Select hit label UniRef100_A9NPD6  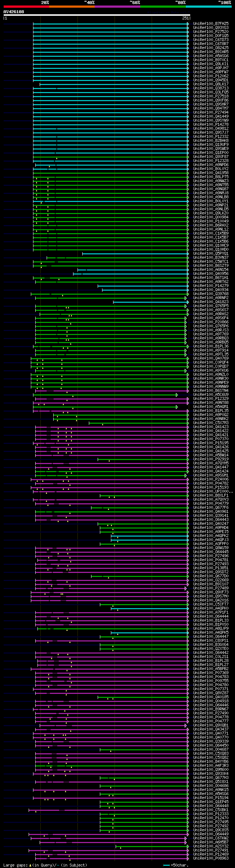pos(211,165)
